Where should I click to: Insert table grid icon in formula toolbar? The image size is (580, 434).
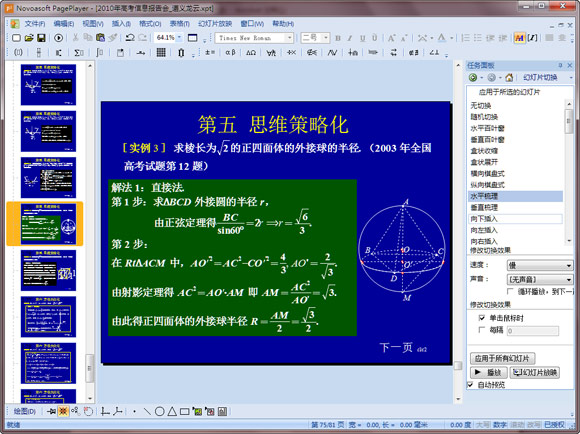click(x=161, y=53)
